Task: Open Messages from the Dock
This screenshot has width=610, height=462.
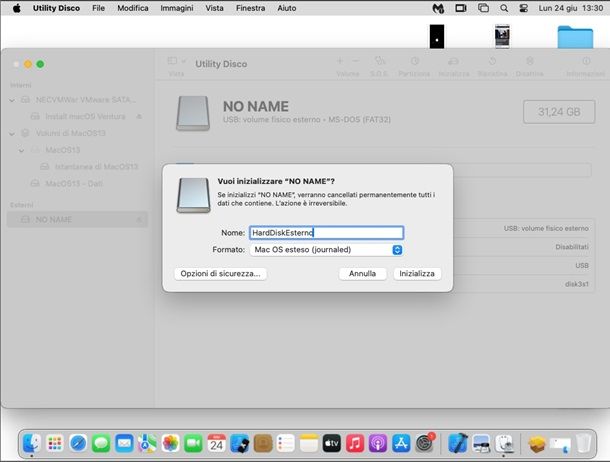Action: [101, 443]
